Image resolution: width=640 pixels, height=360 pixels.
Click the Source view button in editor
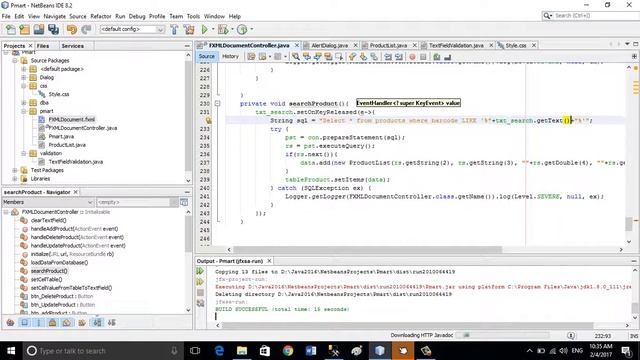pyautogui.click(x=207, y=56)
